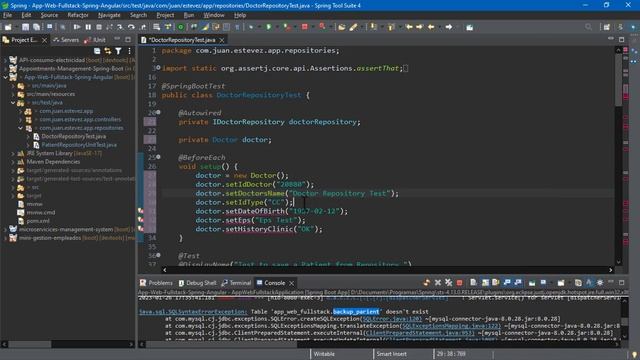Screen dimensions: 640x360
Task: Toggle Pin Console icon
Action: [x=532, y=282]
